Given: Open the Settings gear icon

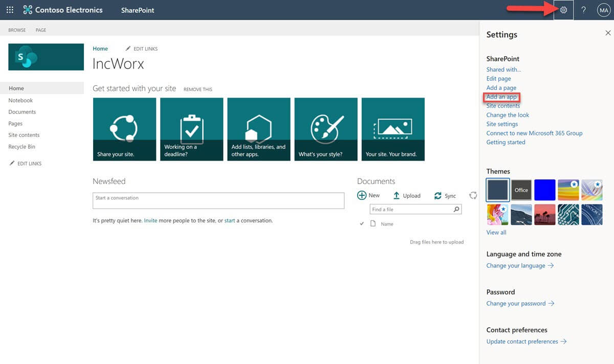Looking at the screenshot, I should [x=563, y=10].
